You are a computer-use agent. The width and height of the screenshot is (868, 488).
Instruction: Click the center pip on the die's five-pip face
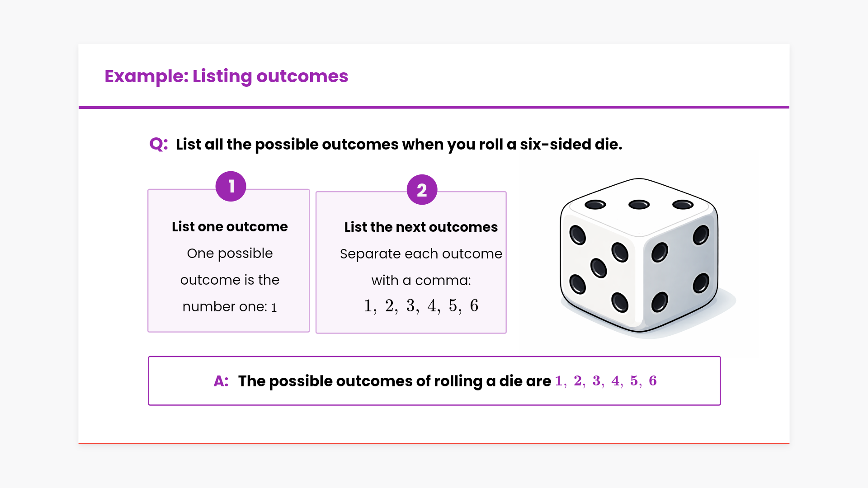pyautogui.click(x=599, y=268)
